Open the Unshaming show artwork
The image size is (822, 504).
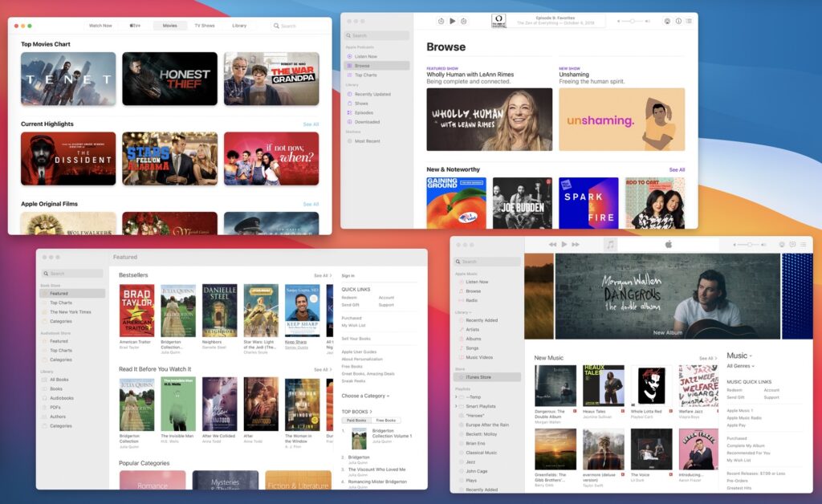click(622, 120)
